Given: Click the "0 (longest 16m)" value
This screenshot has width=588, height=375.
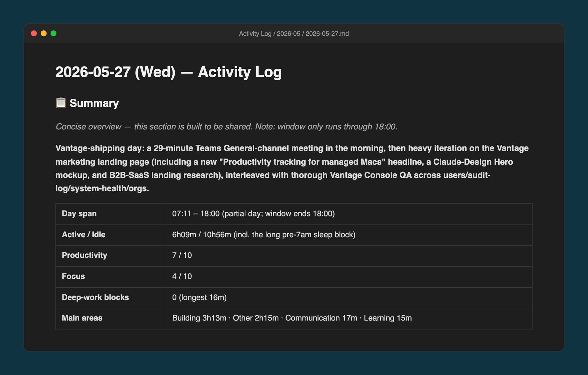Looking at the screenshot, I should tap(199, 297).
